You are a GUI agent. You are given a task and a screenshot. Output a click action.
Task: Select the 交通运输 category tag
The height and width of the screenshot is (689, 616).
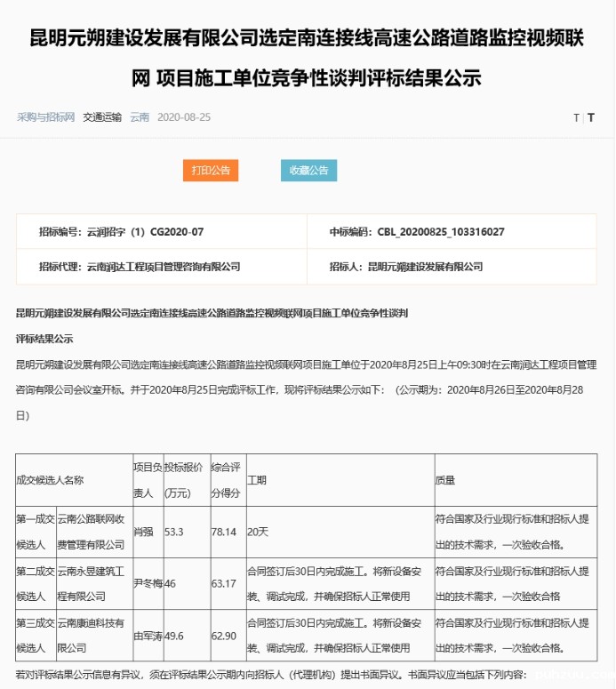pyautogui.click(x=102, y=117)
